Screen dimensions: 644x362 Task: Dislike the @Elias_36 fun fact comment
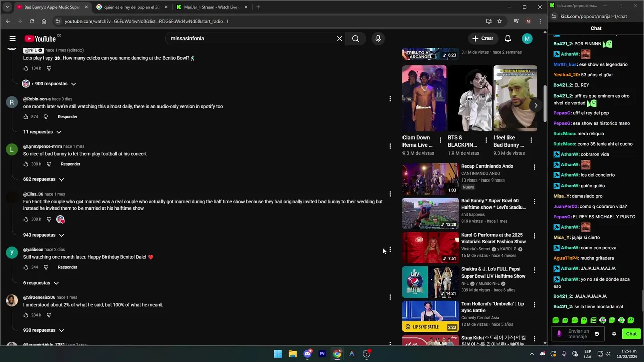[49, 219]
